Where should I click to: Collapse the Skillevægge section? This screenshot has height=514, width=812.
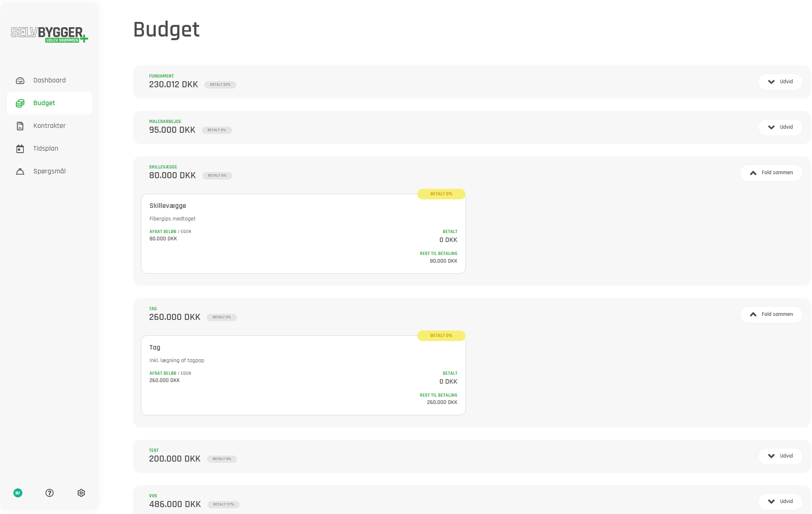(x=771, y=173)
